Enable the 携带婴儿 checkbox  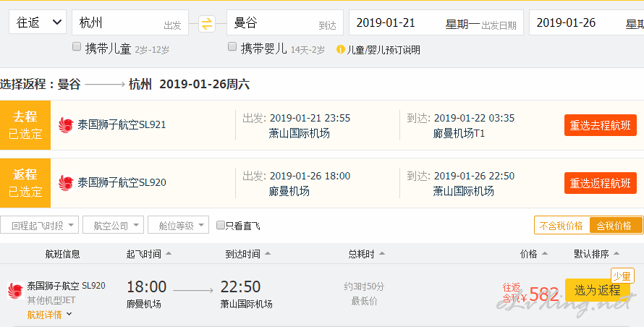click(x=232, y=46)
